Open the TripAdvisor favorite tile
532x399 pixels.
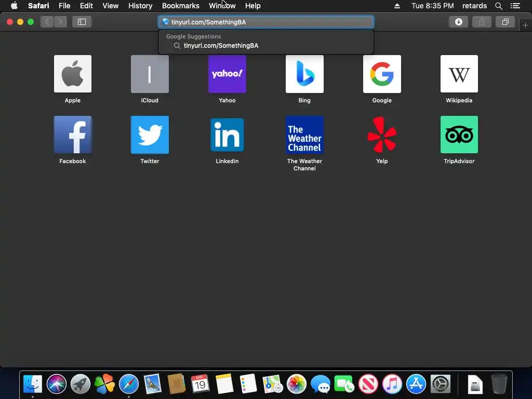coord(459,135)
